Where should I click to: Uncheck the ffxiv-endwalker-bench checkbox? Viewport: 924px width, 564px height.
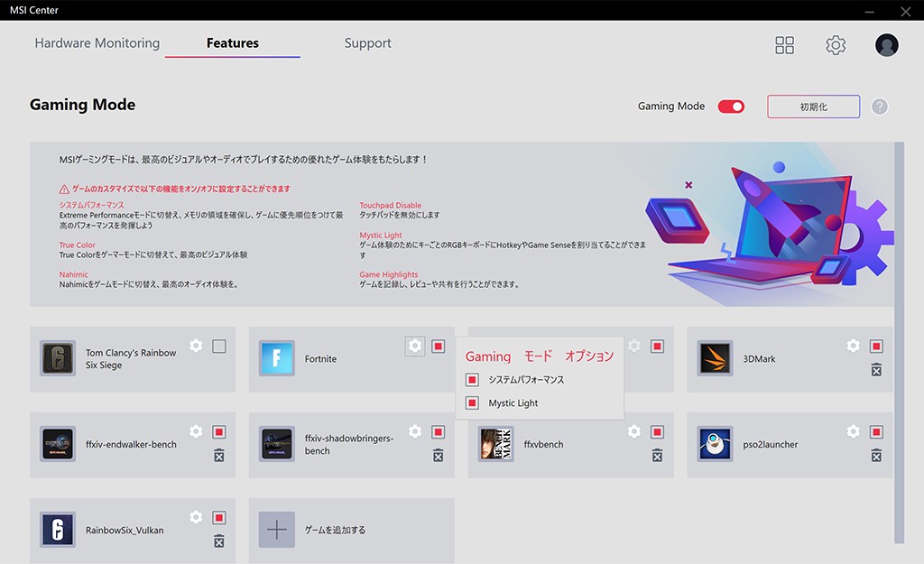click(218, 432)
